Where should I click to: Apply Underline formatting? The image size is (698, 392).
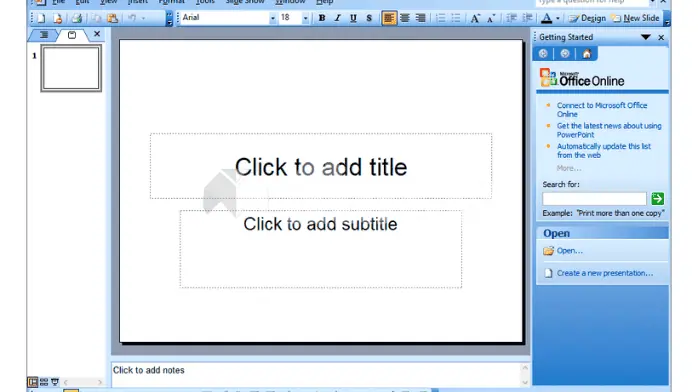coord(353,18)
